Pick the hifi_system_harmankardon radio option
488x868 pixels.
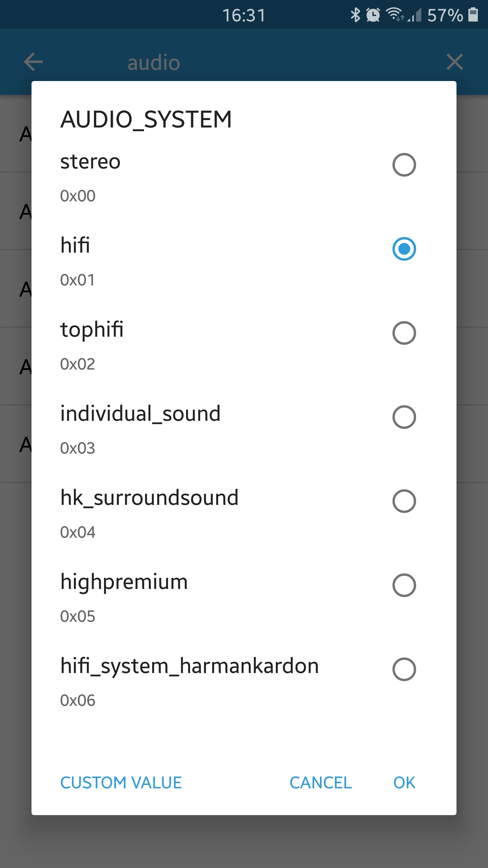(404, 669)
